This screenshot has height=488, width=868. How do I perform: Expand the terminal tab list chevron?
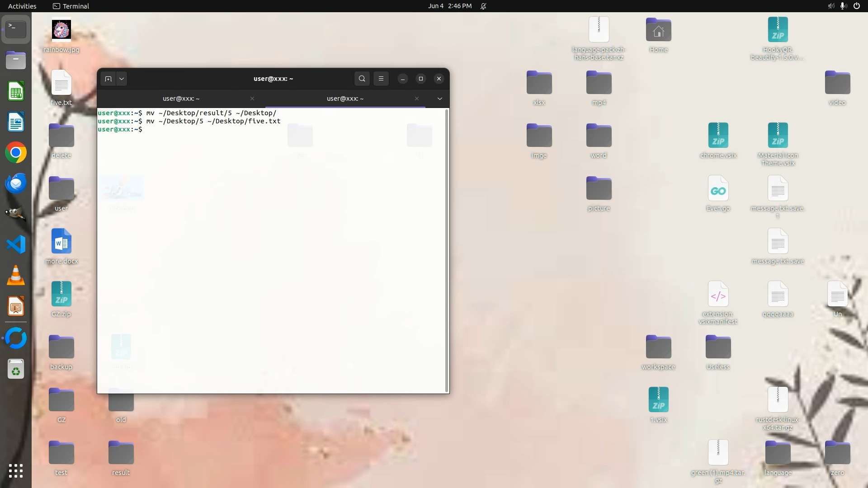(x=439, y=99)
